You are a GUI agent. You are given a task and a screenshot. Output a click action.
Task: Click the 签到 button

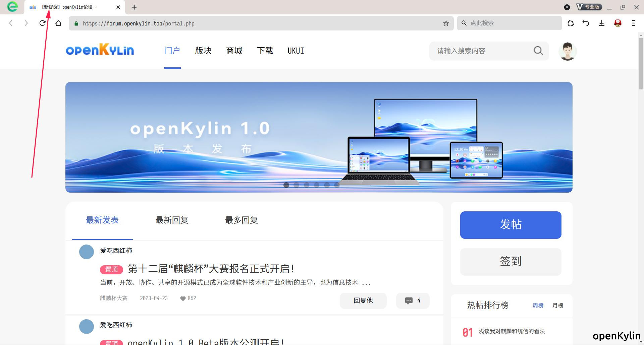click(511, 262)
